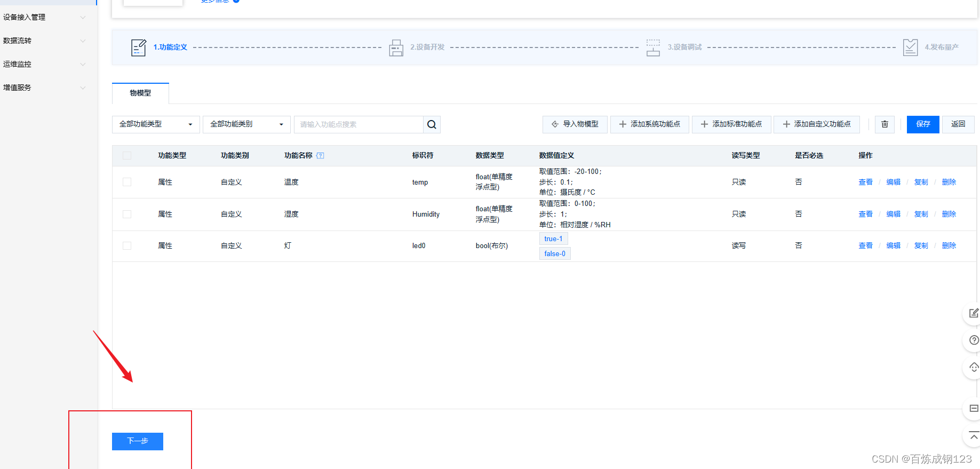
Task: Click the 标识符 column header
Action: pos(423,155)
